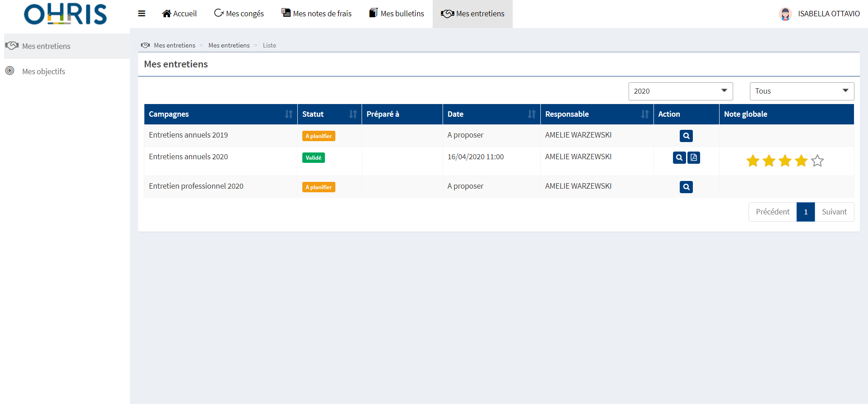
Task: Click the Précédent pagination button
Action: click(773, 212)
